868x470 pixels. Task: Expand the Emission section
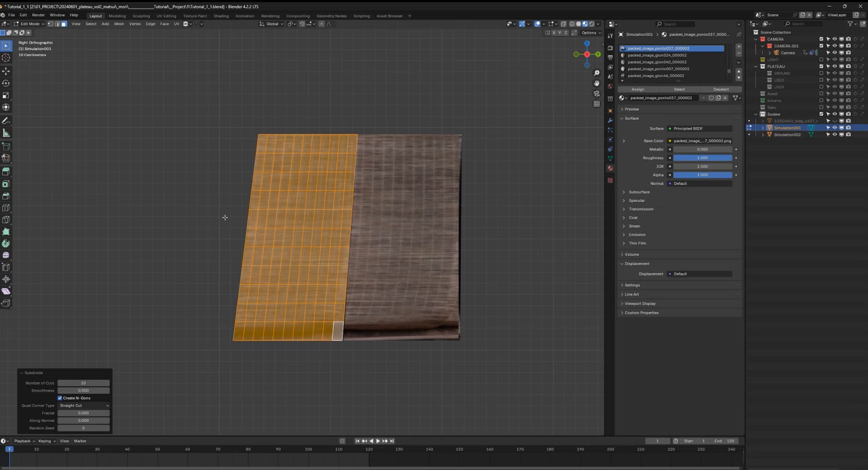click(637, 235)
